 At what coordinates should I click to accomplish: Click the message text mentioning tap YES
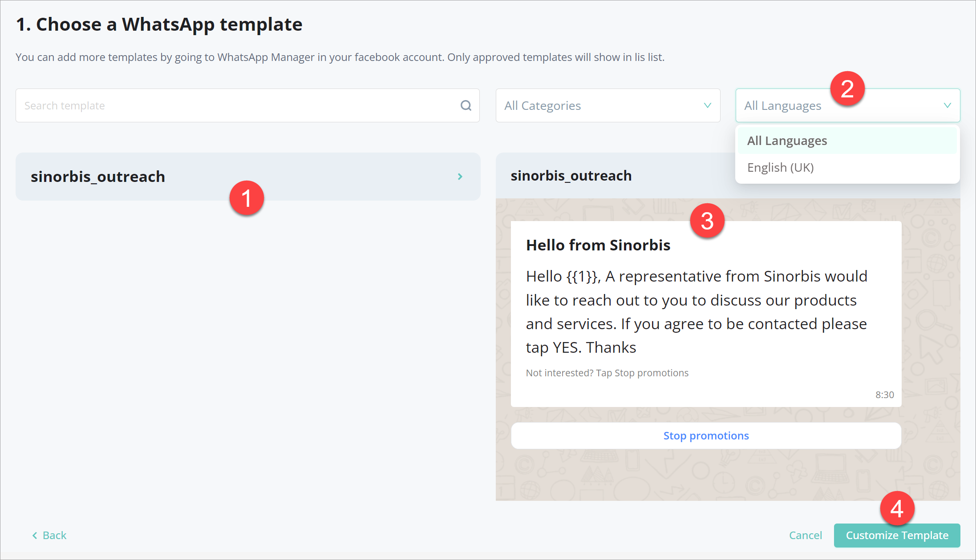(697, 311)
